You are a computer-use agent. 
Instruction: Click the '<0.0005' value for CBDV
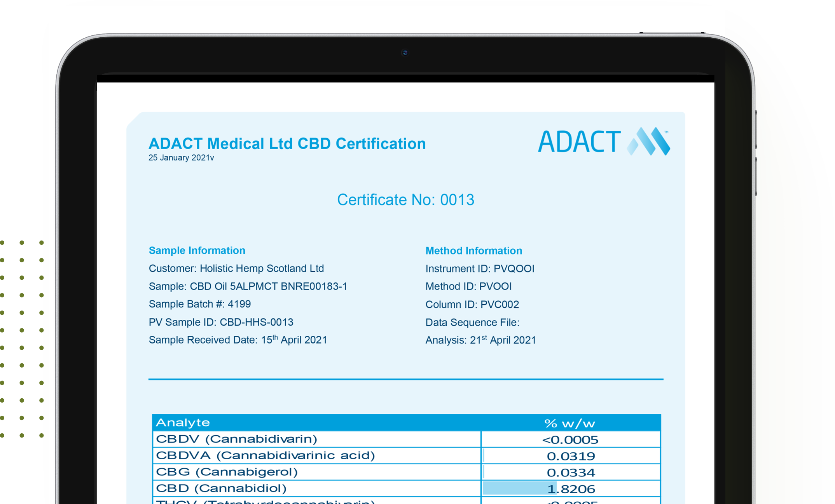[570, 439]
